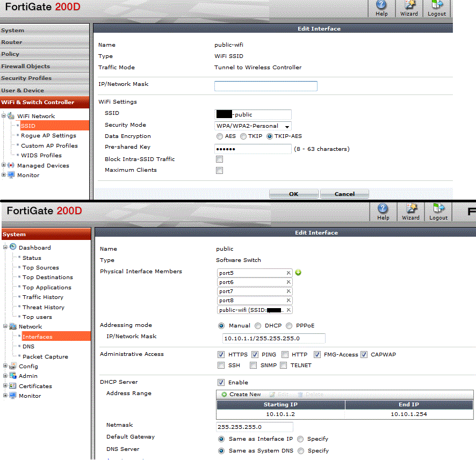
Task: Remove port5 from interface members
Action: click(x=289, y=273)
